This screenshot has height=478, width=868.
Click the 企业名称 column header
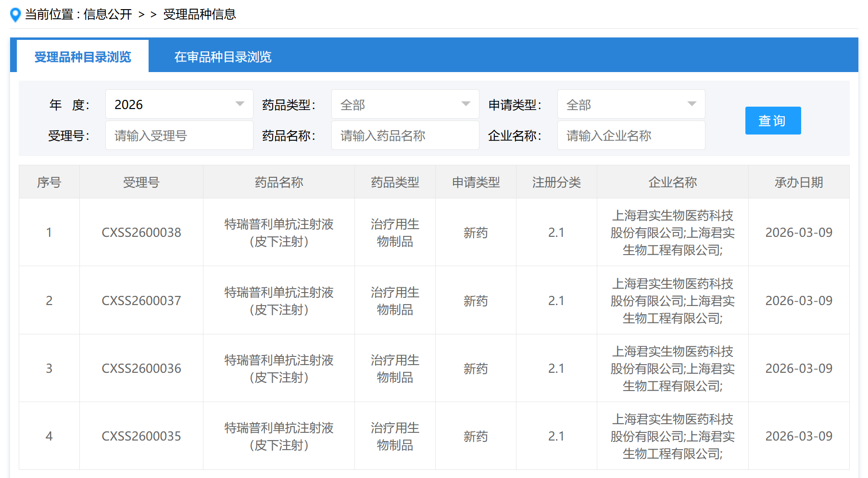[x=672, y=183]
